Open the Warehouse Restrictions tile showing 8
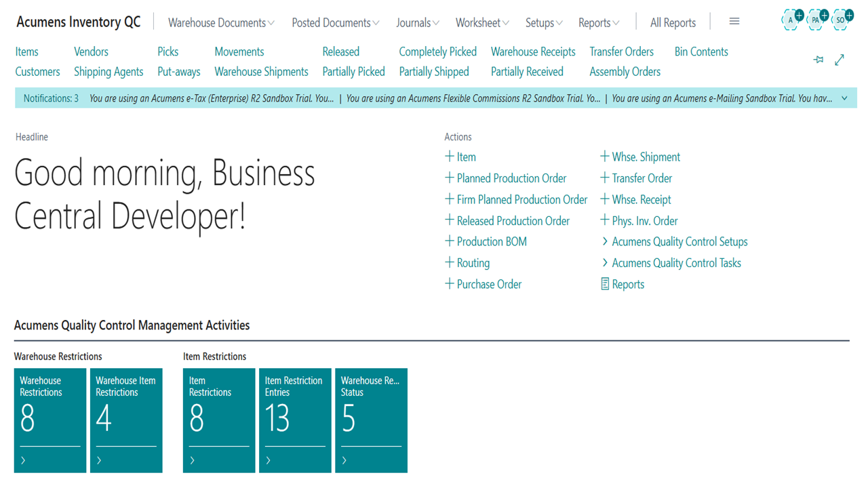868x488 pixels. 50,420
